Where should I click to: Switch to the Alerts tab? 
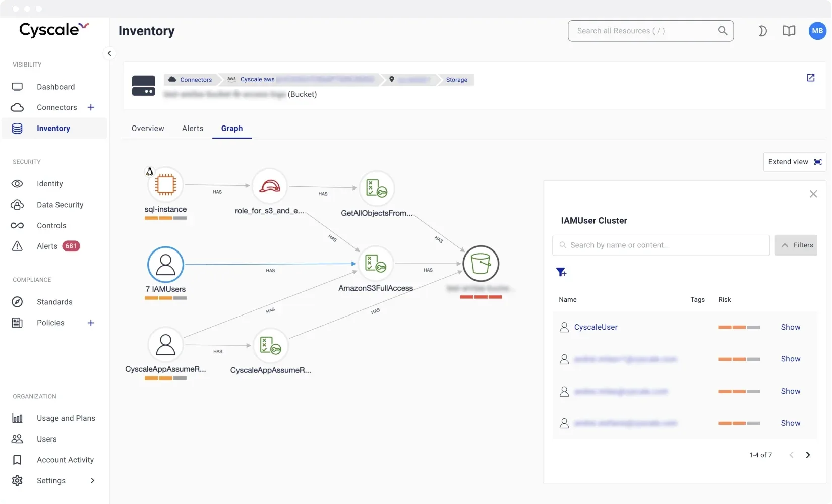[x=193, y=128]
